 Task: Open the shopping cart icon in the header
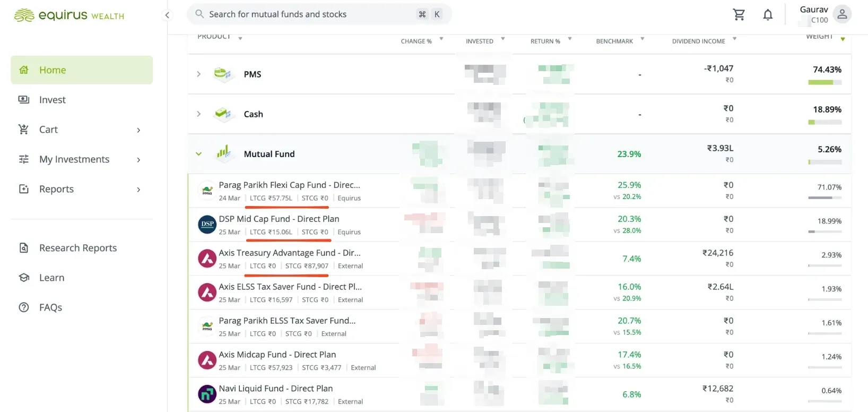[x=739, y=14]
